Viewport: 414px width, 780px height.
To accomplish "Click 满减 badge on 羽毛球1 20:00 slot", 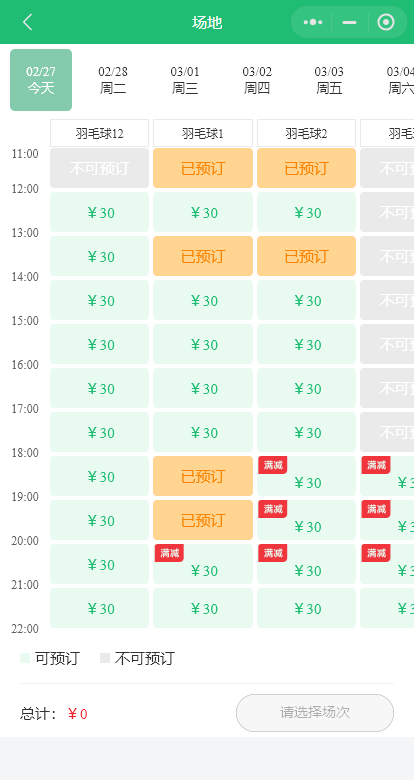I will coord(169,553).
